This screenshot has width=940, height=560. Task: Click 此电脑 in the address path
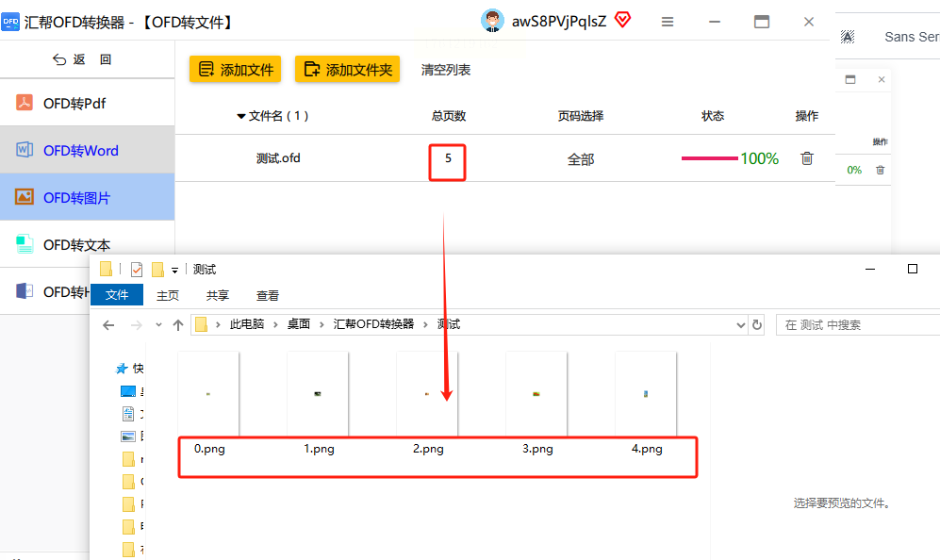click(247, 324)
